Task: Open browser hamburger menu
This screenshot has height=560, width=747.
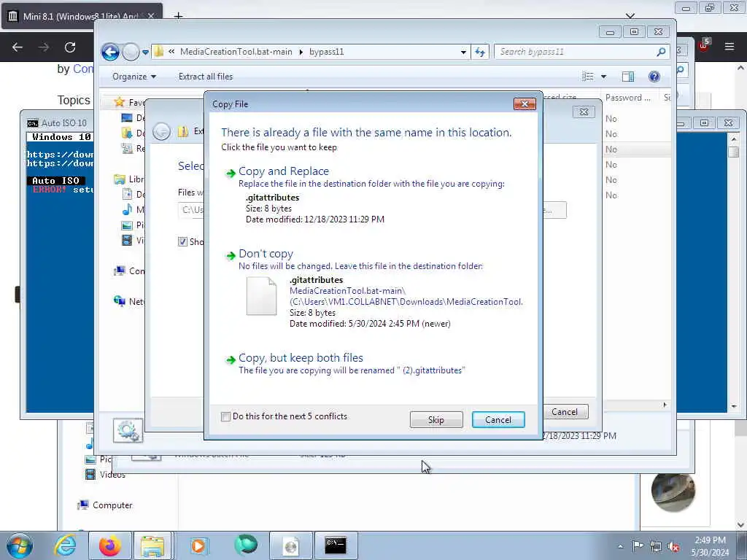Action: click(729, 46)
